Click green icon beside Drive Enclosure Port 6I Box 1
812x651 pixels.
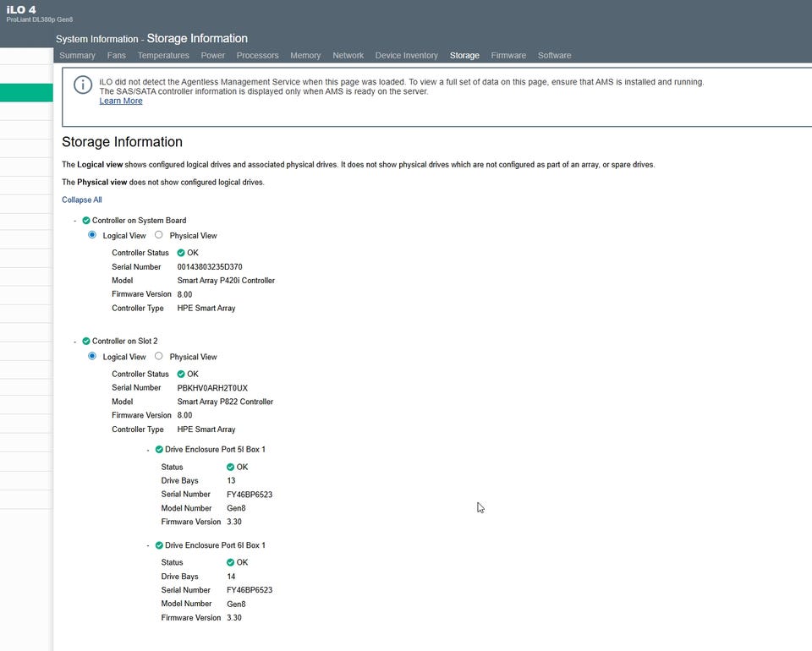coord(159,545)
